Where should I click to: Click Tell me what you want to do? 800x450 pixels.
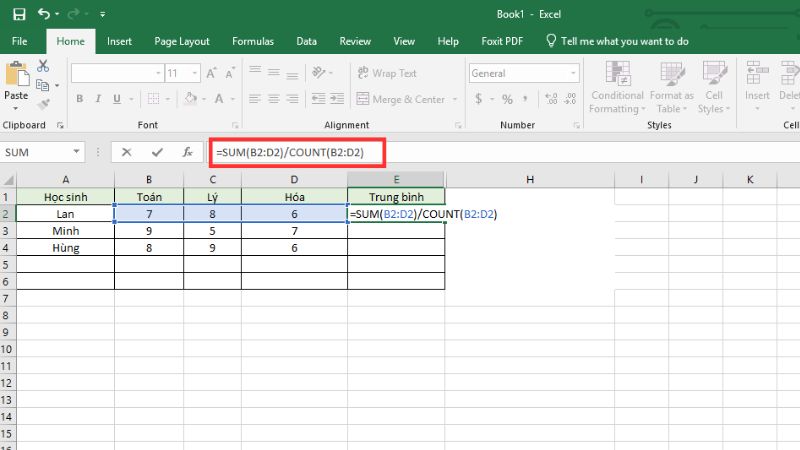[625, 41]
